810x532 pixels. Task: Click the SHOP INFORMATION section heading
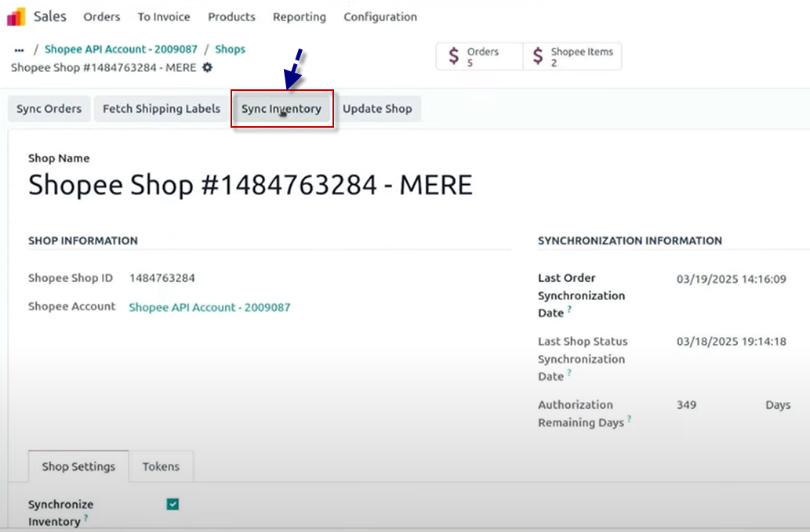83,241
